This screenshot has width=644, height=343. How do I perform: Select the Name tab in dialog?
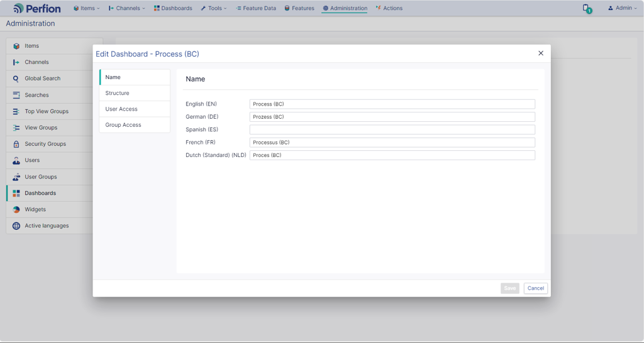[135, 77]
